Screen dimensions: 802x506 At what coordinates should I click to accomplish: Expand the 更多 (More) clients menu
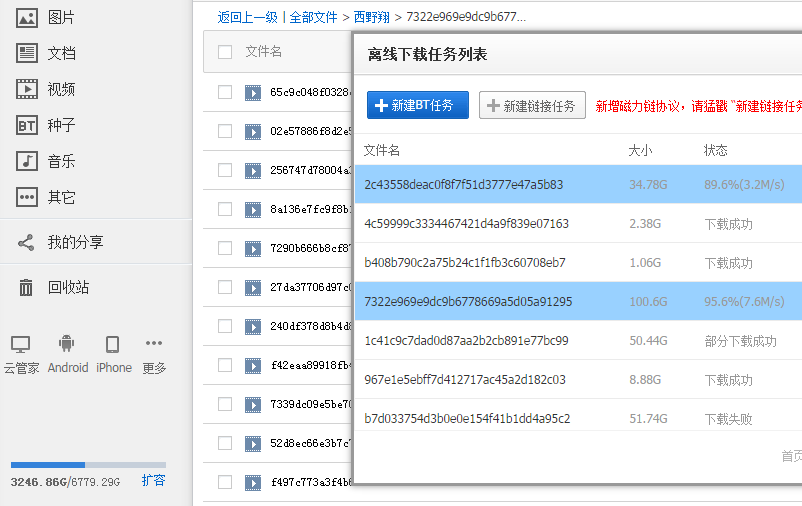click(154, 345)
